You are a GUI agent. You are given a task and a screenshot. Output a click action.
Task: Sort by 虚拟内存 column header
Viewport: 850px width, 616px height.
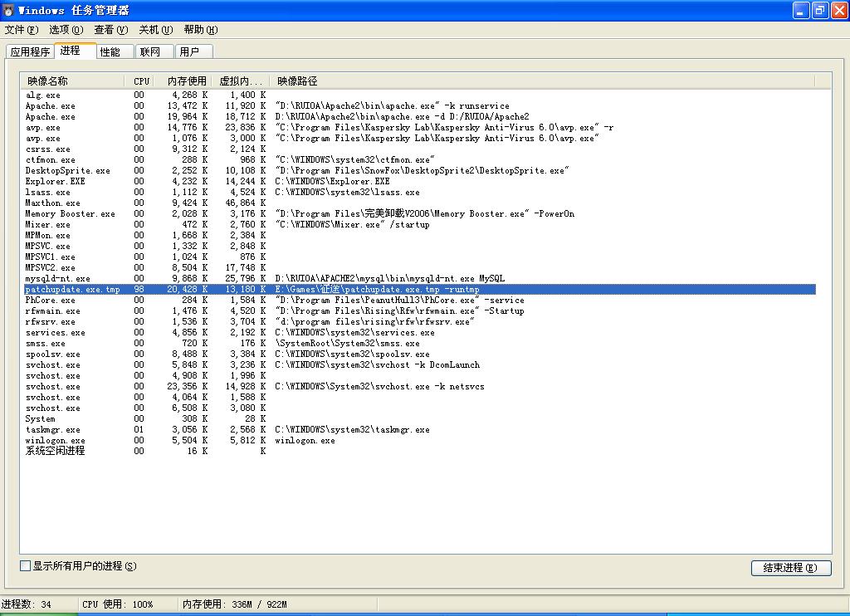point(240,81)
